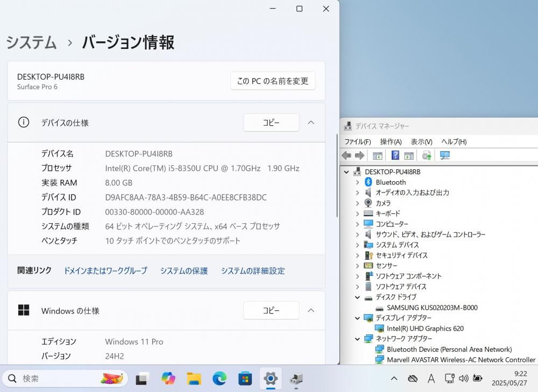The height and width of the screenshot is (392, 538).
Task: Expand the コンピューター node arrow
Action: coord(358,224)
